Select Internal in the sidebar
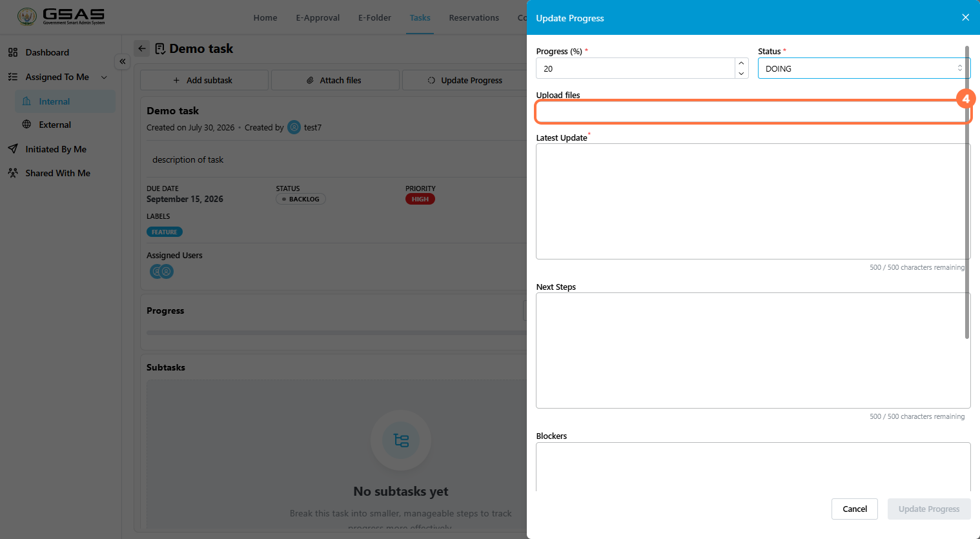This screenshot has width=980, height=539. [x=65, y=101]
